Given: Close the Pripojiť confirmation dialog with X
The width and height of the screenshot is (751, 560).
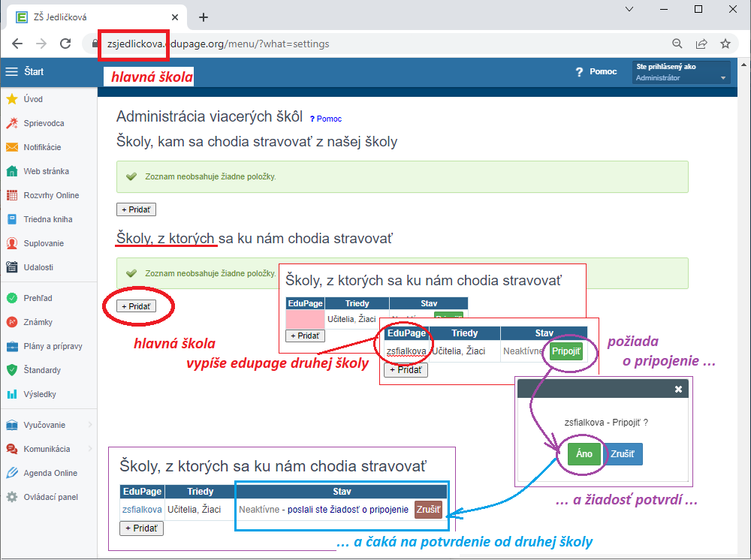Looking at the screenshot, I should click(678, 389).
